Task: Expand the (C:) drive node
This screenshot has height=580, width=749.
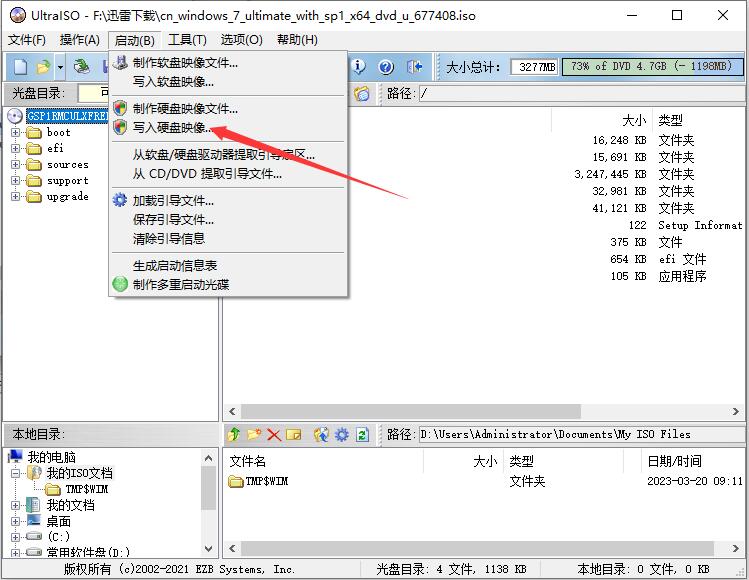Action: pos(15,537)
